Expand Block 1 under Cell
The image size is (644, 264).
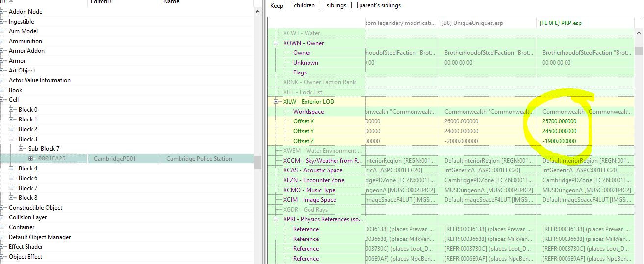click(12, 120)
